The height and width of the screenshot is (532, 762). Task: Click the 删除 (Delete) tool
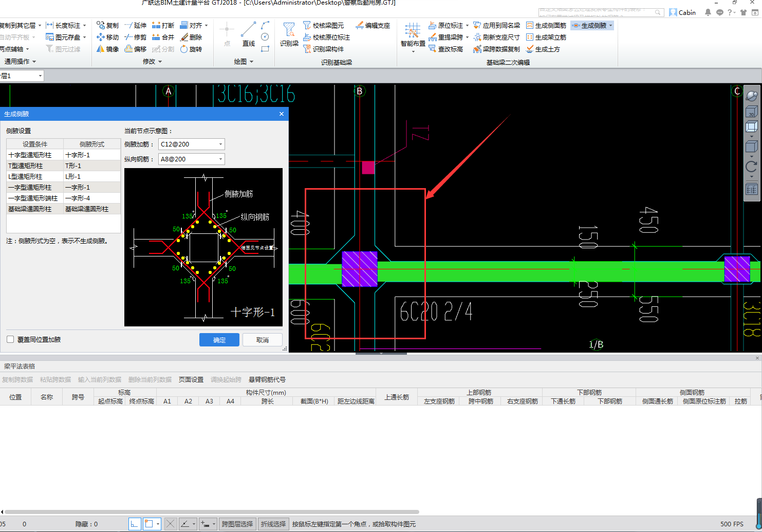[191, 37]
